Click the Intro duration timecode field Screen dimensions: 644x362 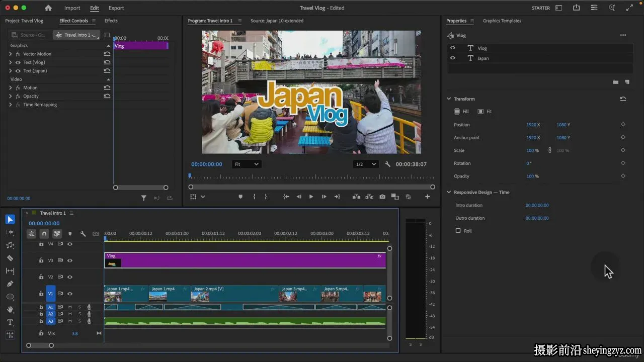click(x=537, y=205)
